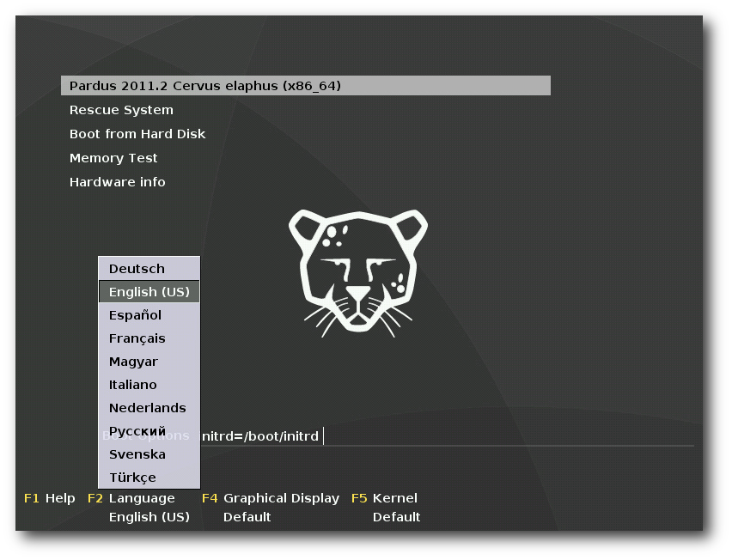This screenshot has height=560, width=732.
Task: Pick Русский in the language popup
Action: coord(149,430)
